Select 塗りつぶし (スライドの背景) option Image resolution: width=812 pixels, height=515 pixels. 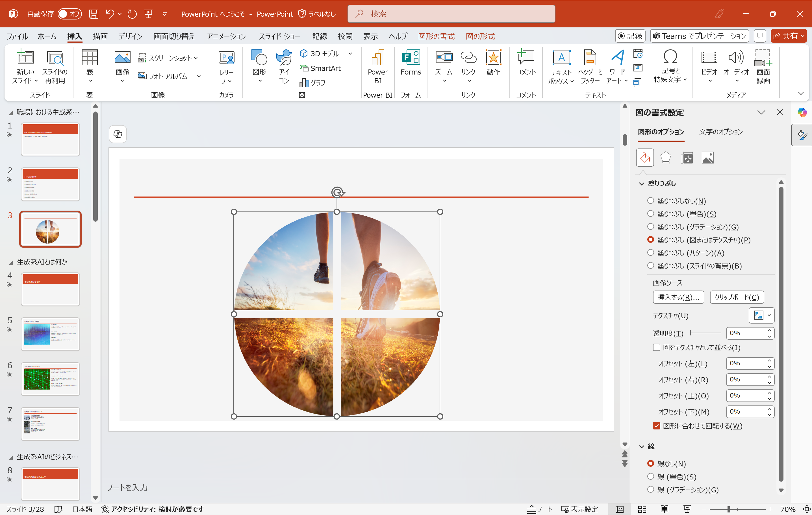[651, 266]
